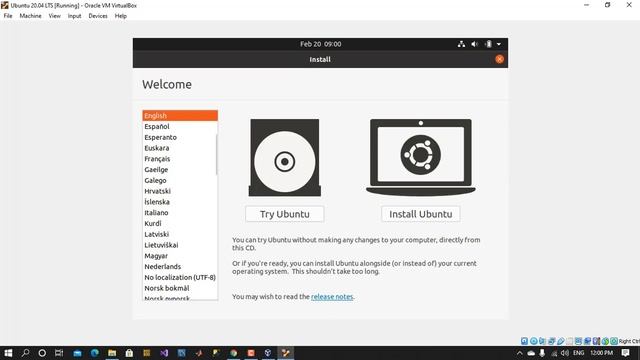
Task: Click VirtualBox CPU features status indicator
Action: 596,341
